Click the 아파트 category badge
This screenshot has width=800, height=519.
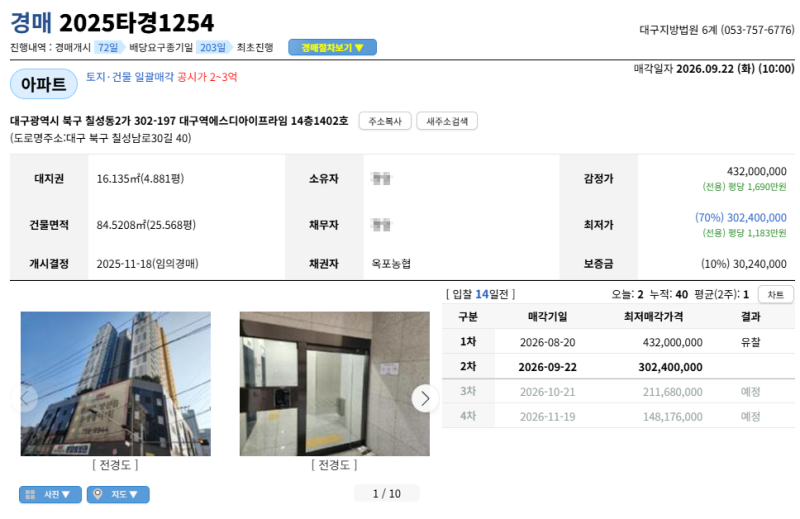44,84
